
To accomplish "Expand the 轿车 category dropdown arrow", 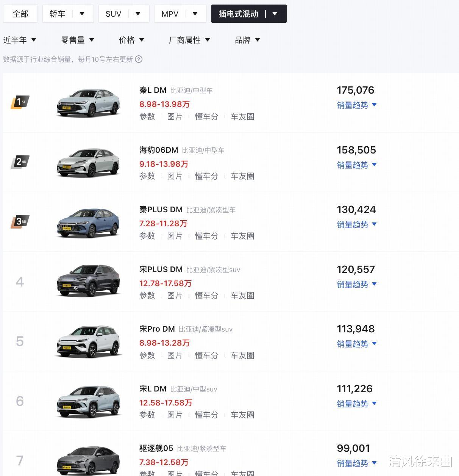I will click(82, 14).
